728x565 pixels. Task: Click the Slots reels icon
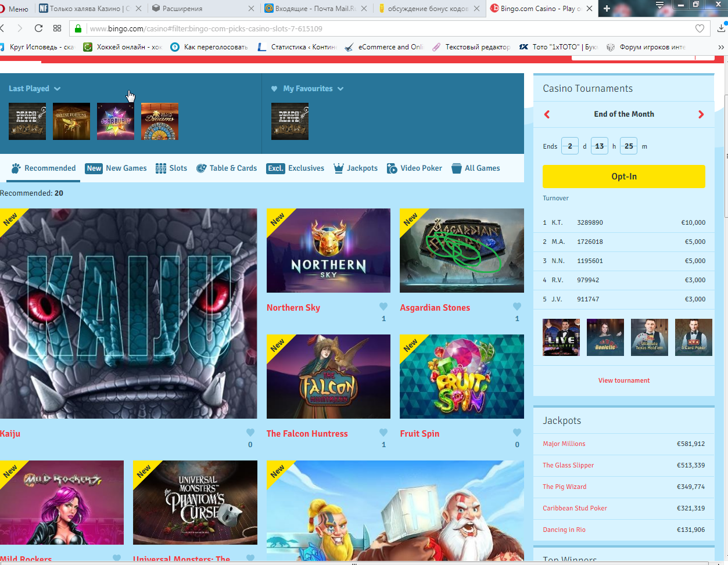click(161, 168)
